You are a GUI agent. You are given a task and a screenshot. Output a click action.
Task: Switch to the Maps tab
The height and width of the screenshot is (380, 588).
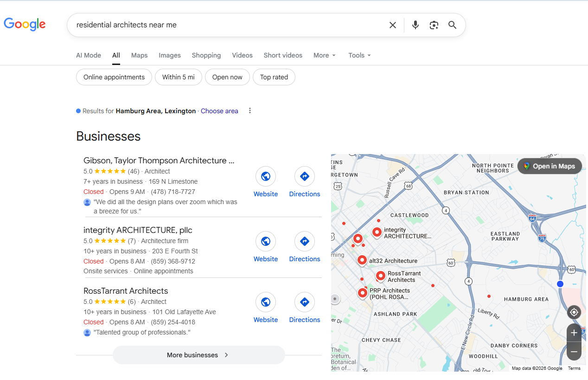pyautogui.click(x=139, y=55)
